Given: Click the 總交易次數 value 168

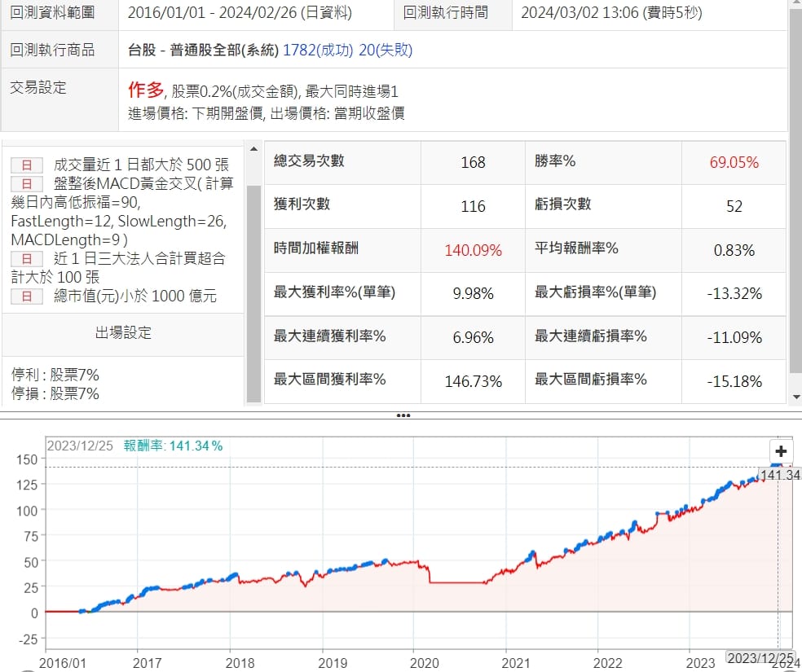Looking at the screenshot, I should [473, 162].
